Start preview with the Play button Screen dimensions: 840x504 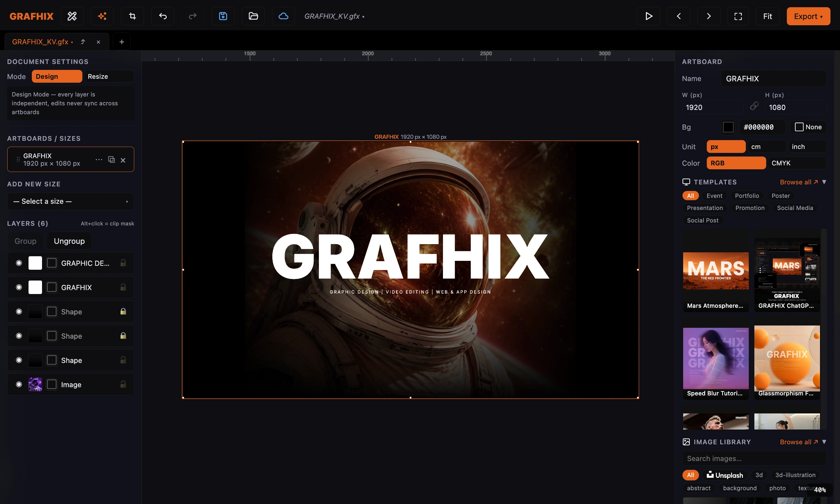(x=648, y=16)
